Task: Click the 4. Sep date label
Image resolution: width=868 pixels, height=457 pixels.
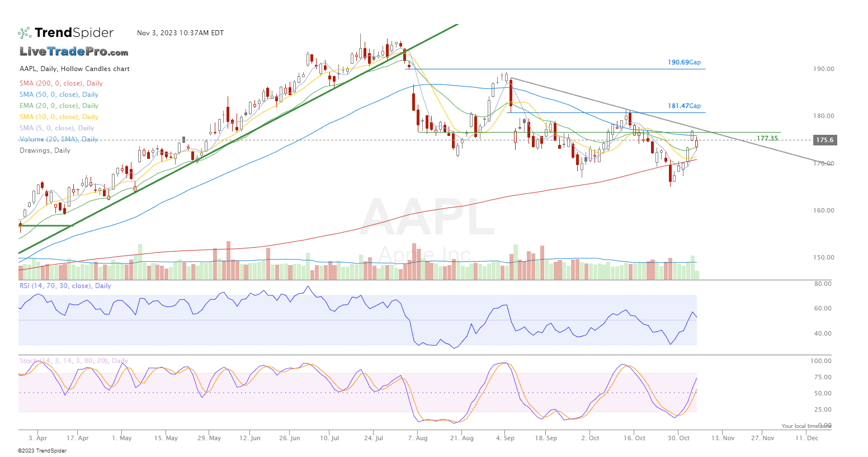Action: 505,438
